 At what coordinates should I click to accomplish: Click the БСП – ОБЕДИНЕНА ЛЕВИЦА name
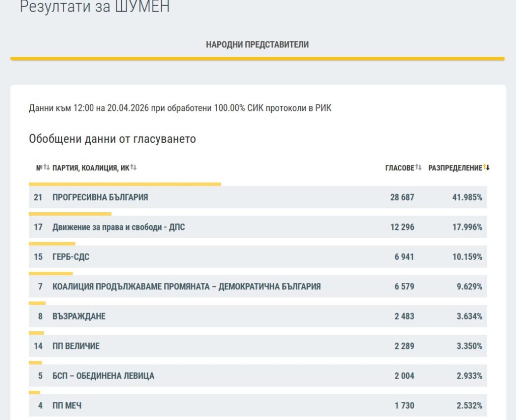[x=103, y=376]
